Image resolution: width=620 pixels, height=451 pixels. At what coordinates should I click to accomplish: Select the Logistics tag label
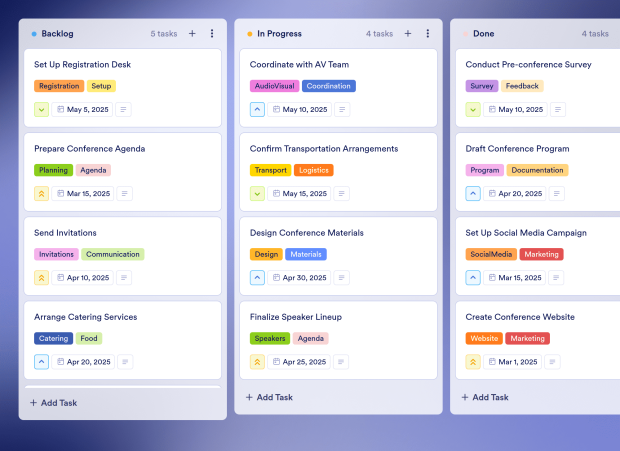coord(313,170)
